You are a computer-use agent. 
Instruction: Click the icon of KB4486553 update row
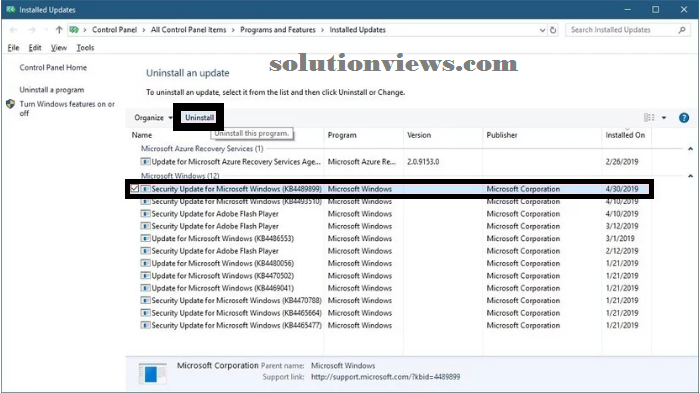[x=145, y=238]
